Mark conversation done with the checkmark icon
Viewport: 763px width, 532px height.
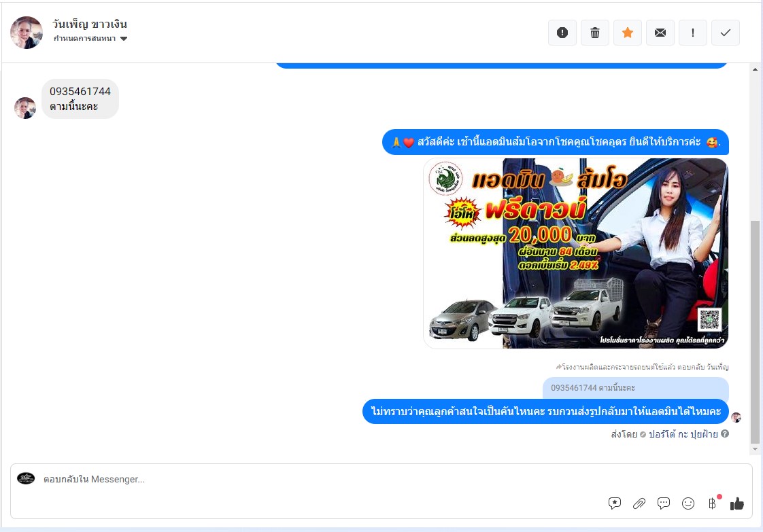pos(725,33)
